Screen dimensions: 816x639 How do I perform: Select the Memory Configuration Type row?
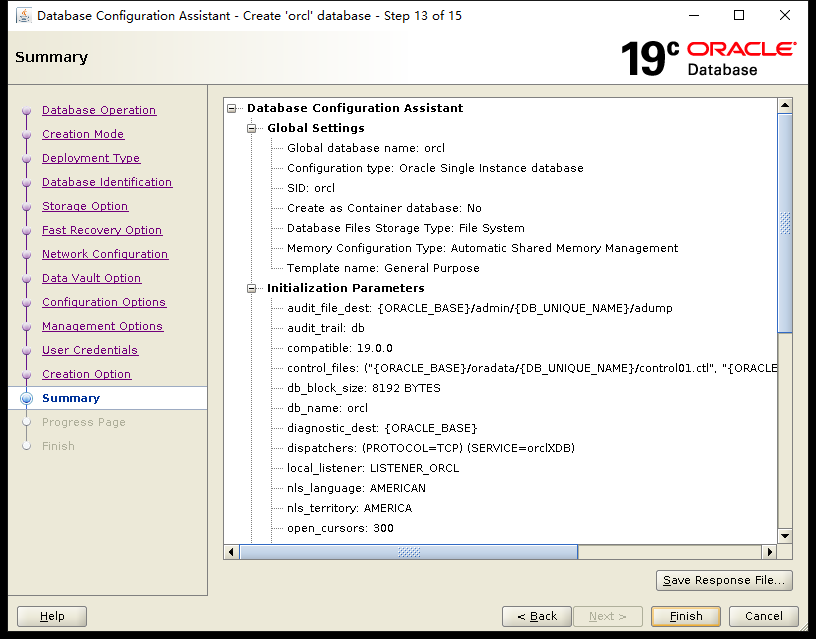tap(482, 248)
